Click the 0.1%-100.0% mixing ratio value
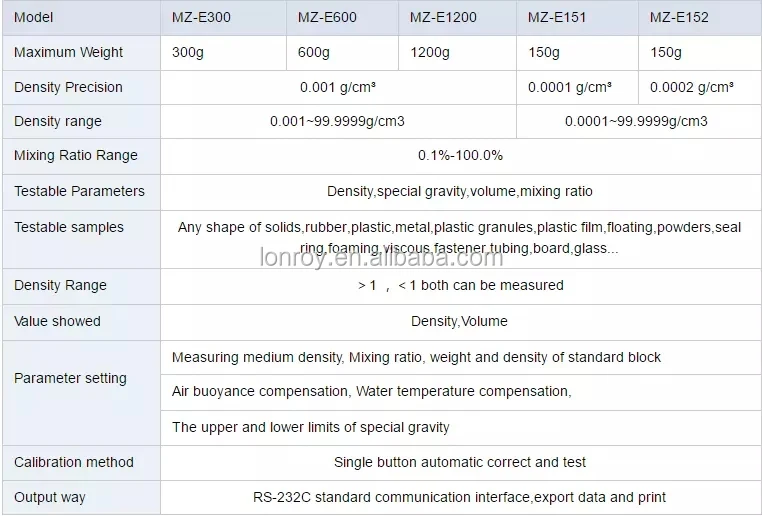762x516 pixels. point(460,155)
